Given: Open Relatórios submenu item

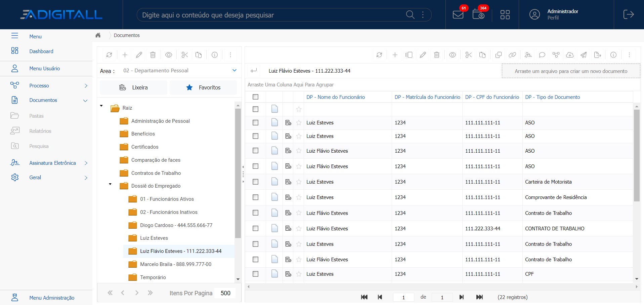Looking at the screenshot, I should pos(40,131).
